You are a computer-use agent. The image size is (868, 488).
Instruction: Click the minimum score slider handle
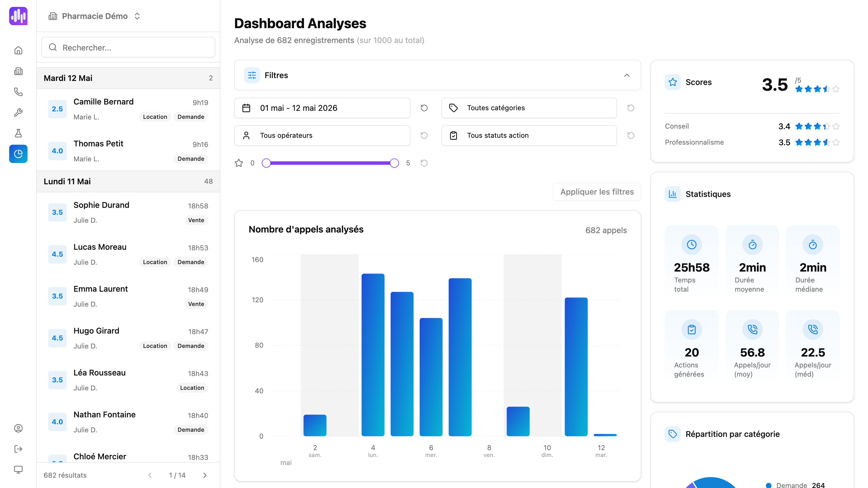point(266,163)
